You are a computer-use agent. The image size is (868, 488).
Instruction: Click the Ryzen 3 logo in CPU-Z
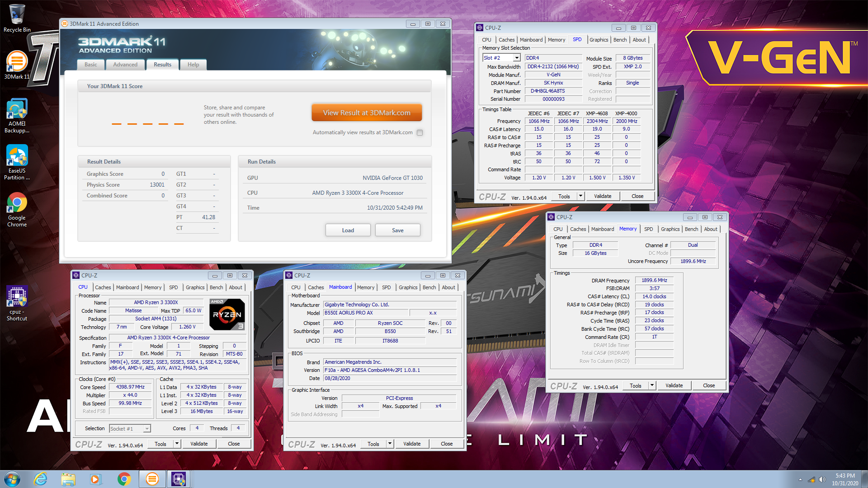point(227,314)
